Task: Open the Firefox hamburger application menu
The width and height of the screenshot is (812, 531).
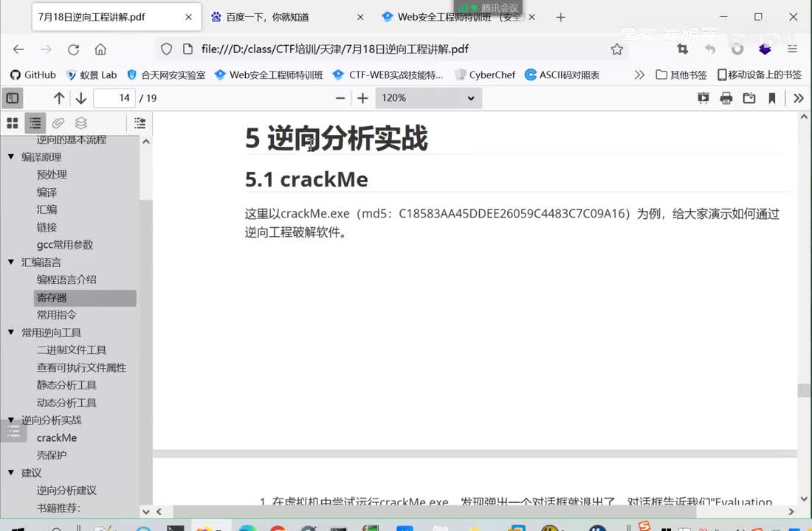Action: (x=792, y=49)
